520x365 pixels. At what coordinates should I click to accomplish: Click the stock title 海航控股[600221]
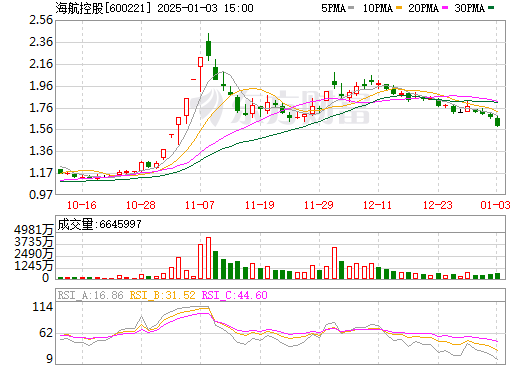104,8
